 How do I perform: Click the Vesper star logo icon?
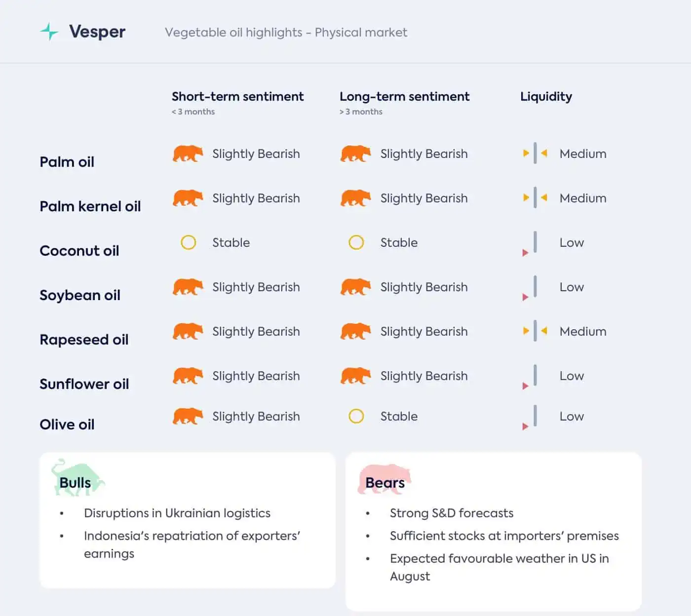(x=49, y=32)
